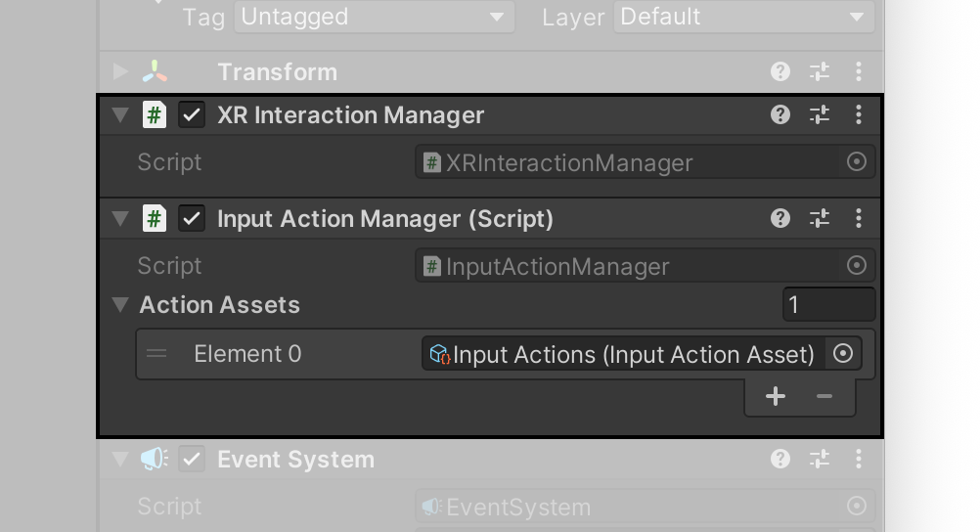This screenshot has width=980, height=532.
Task: Open help for Input Action Manager
Action: click(x=780, y=219)
